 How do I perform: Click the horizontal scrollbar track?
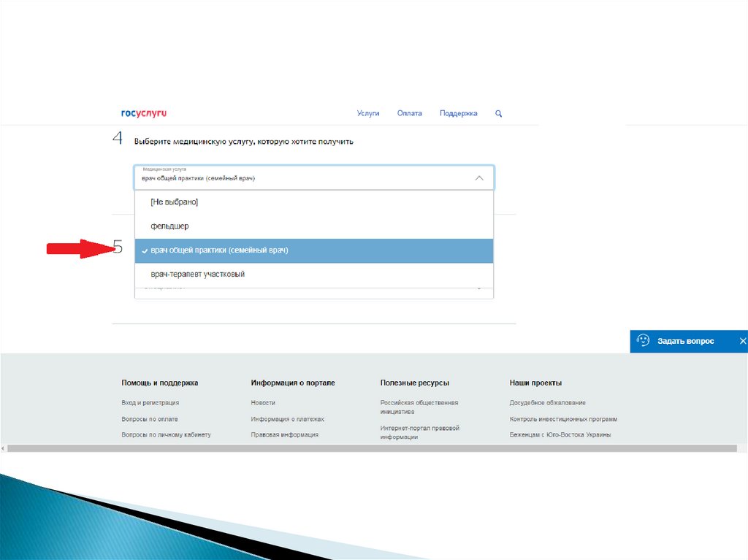click(372, 448)
